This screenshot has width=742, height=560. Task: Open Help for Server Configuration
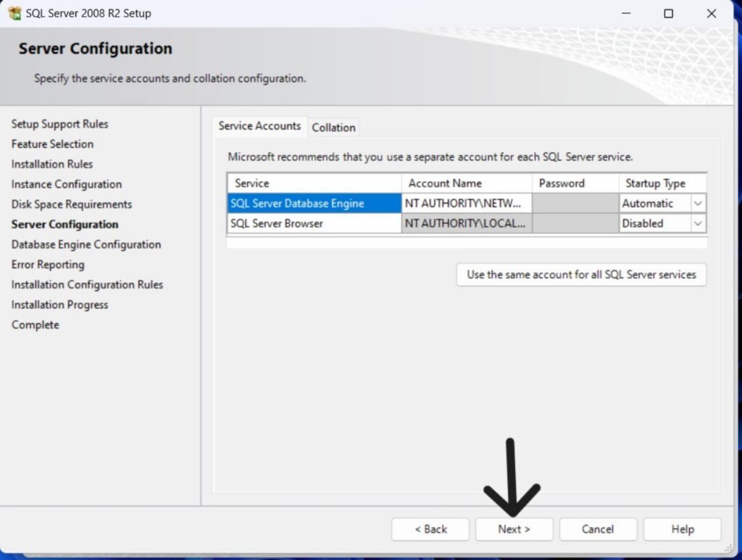682,529
